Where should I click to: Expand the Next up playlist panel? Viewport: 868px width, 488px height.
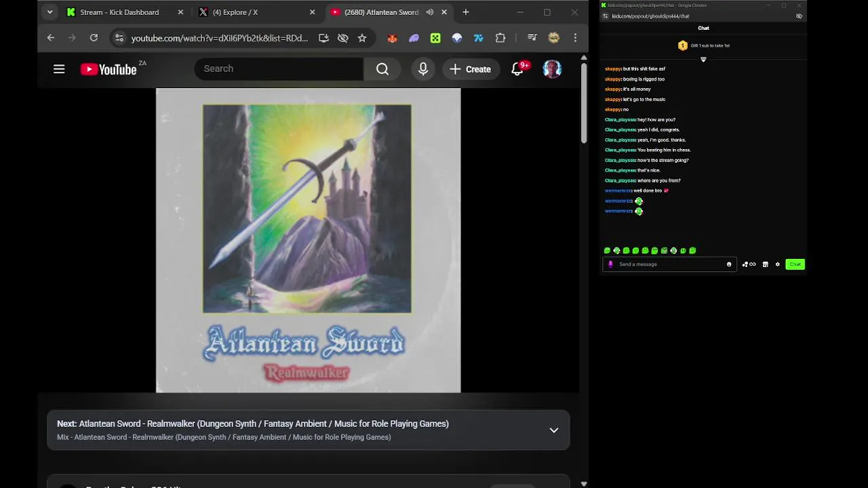click(x=554, y=430)
